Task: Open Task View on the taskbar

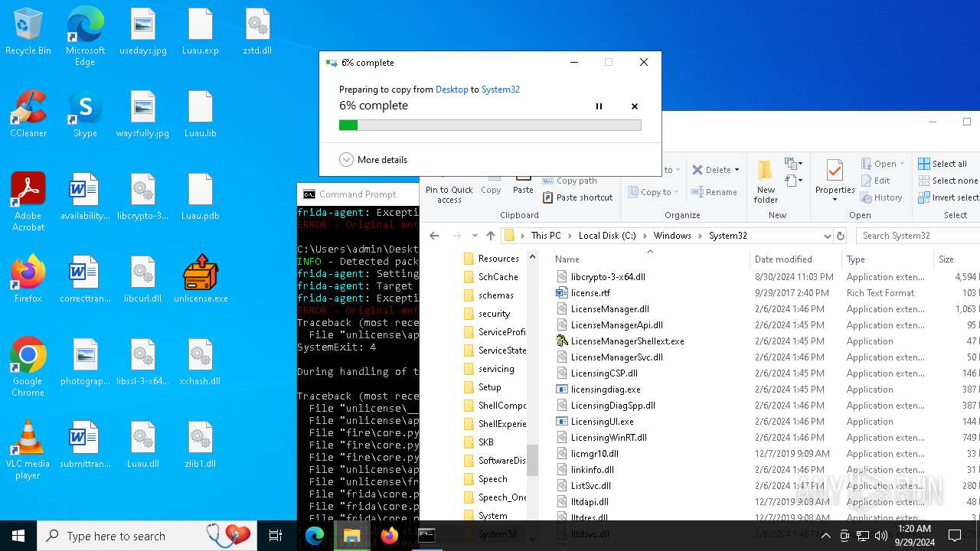Action: tap(276, 536)
